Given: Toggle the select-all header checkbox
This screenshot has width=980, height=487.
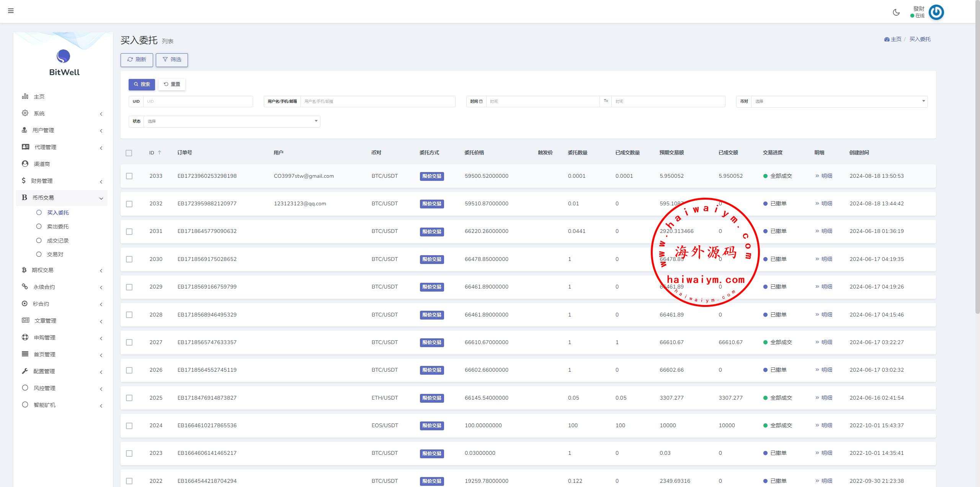Looking at the screenshot, I should click(129, 153).
